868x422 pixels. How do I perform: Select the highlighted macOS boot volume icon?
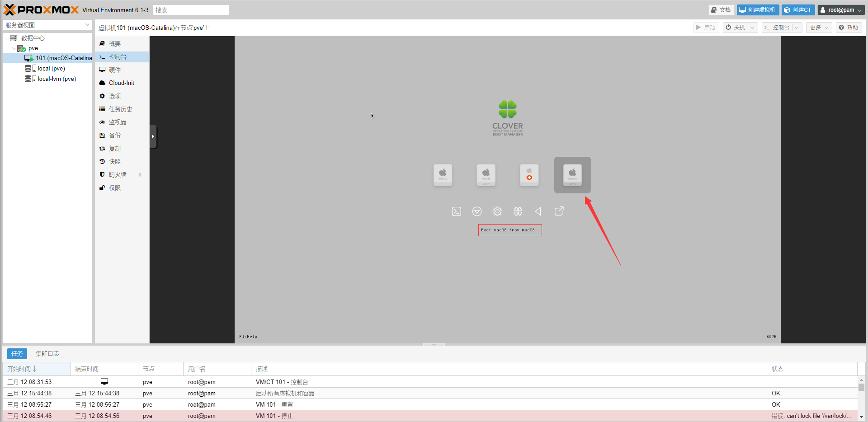pyautogui.click(x=572, y=175)
